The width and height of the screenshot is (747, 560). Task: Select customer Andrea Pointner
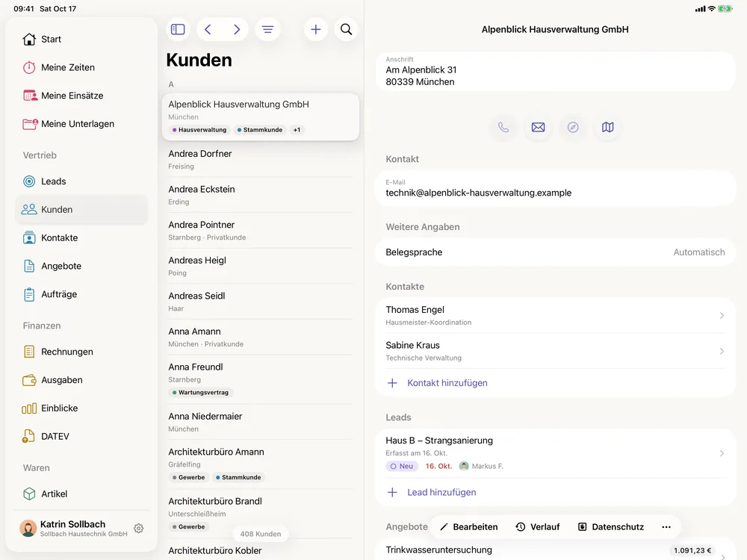pos(261,231)
